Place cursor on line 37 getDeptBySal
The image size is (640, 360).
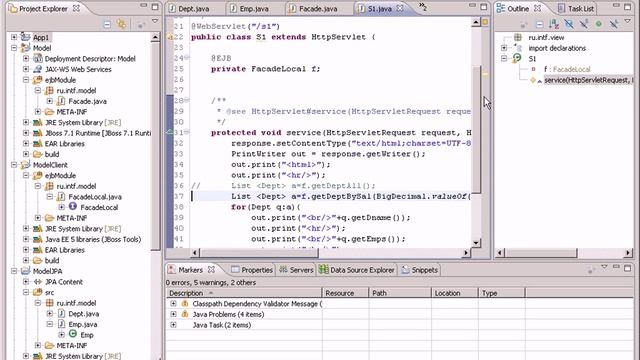tap(332, 196)
